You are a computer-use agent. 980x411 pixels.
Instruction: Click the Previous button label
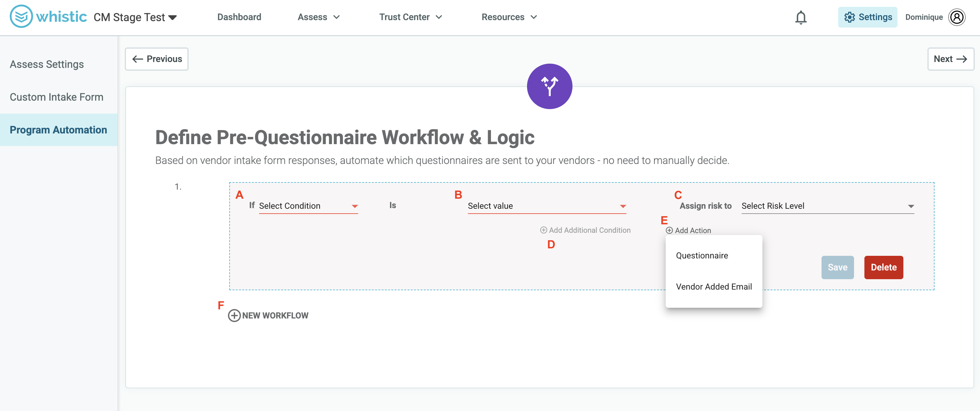coord(164,59)
